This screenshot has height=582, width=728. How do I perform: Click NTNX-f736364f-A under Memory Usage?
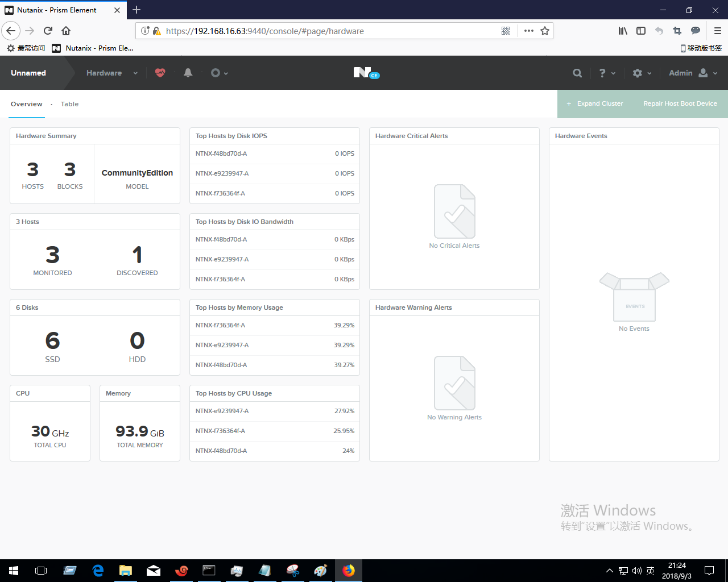220,325
